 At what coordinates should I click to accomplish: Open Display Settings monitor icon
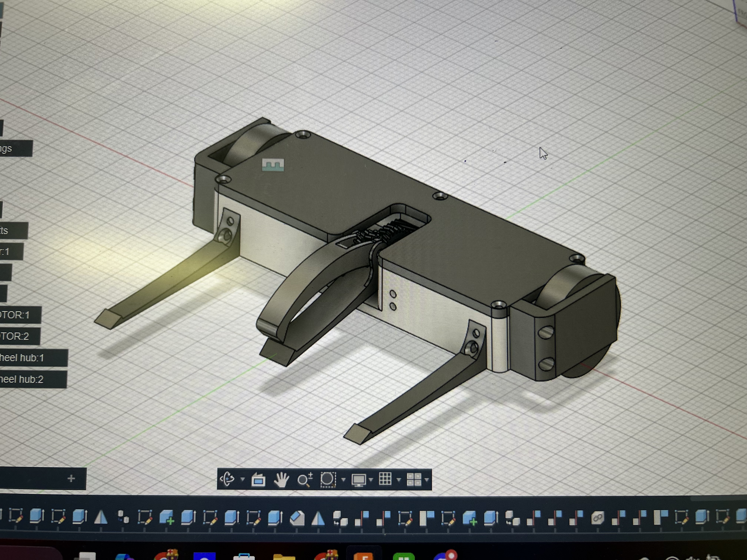(x=358, y=480)
